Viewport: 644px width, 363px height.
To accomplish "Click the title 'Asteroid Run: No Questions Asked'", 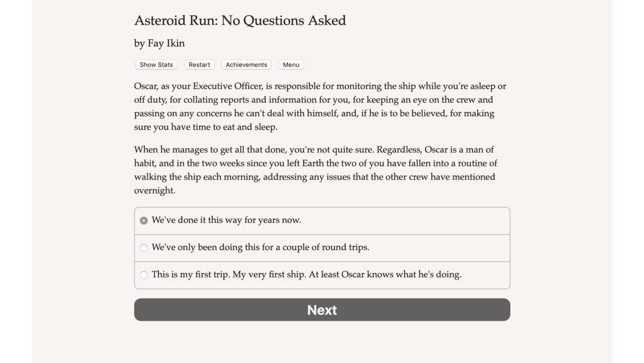I will click(240, 21).
